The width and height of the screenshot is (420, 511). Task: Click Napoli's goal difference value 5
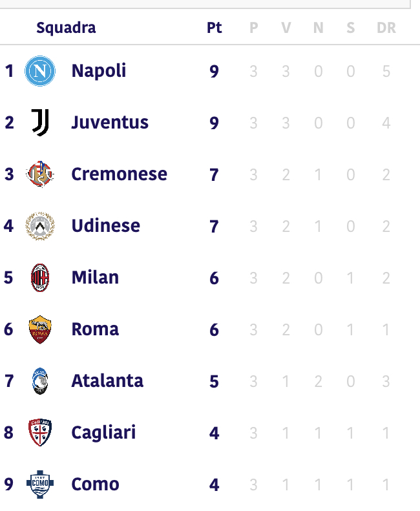[386, 71]
